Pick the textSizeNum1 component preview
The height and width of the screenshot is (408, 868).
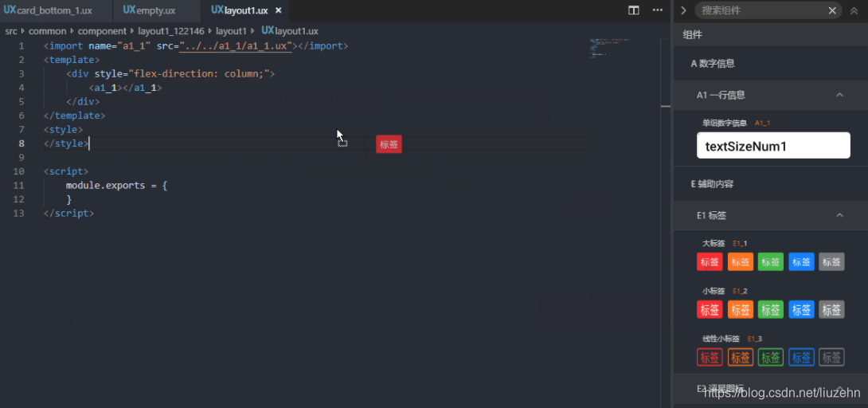773,146
